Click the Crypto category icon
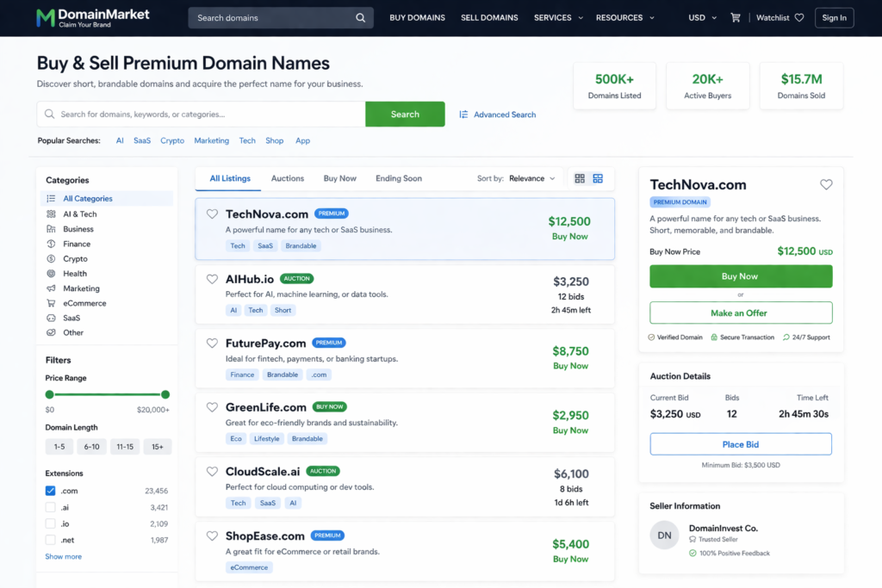Screen dimensions: 882x588 point(51,258)
